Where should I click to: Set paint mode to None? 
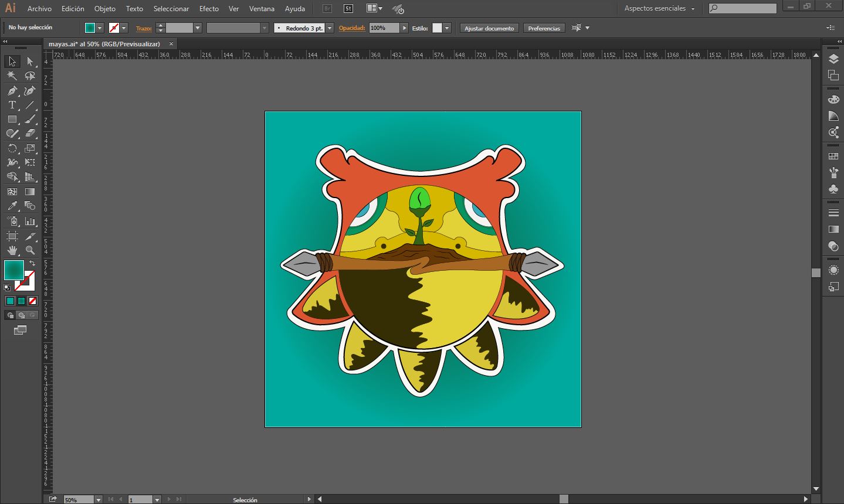(33, 301)
